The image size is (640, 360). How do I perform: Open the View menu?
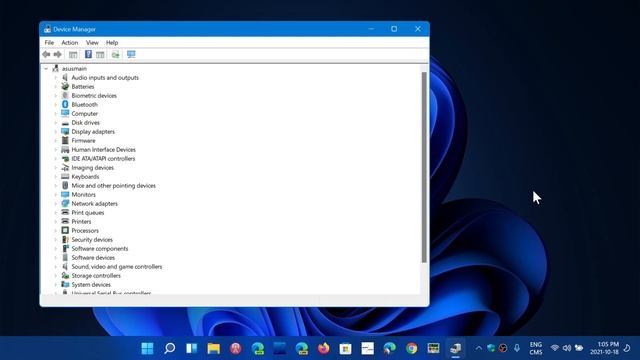tap(92, 42)
